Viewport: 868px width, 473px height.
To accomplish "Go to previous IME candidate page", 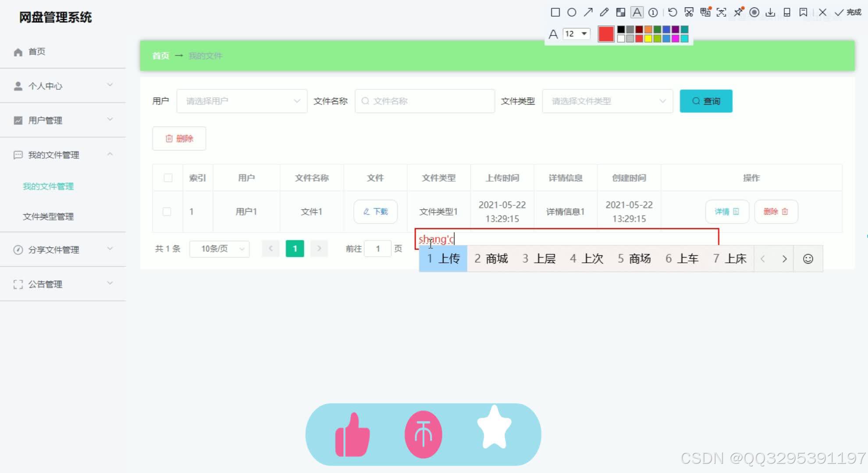I will pos(763,259).
